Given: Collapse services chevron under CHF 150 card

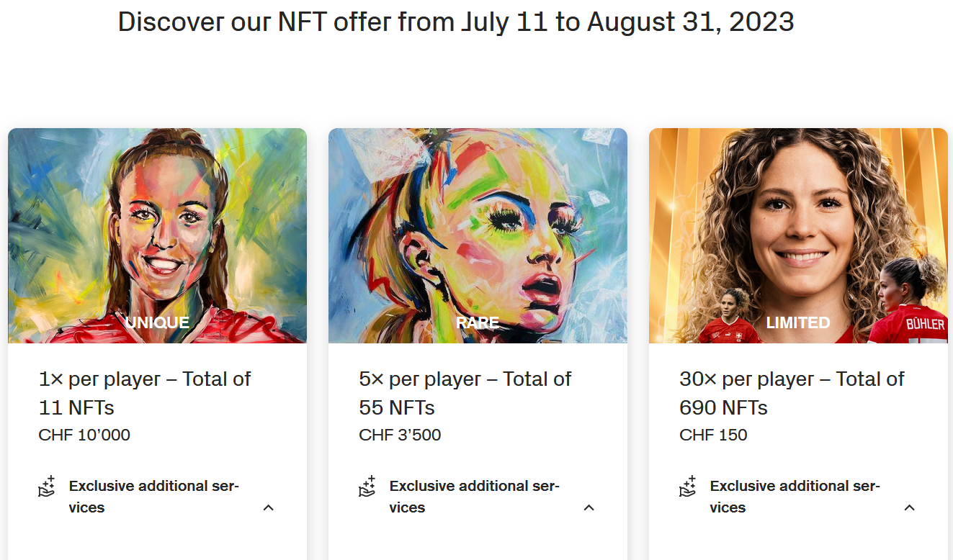Looking at the screenshot, I should click(910, 507).
